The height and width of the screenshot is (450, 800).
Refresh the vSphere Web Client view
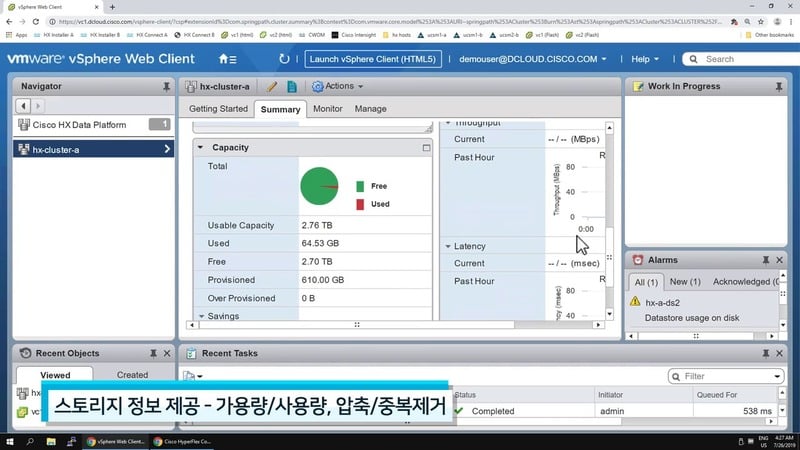point(284,59)
